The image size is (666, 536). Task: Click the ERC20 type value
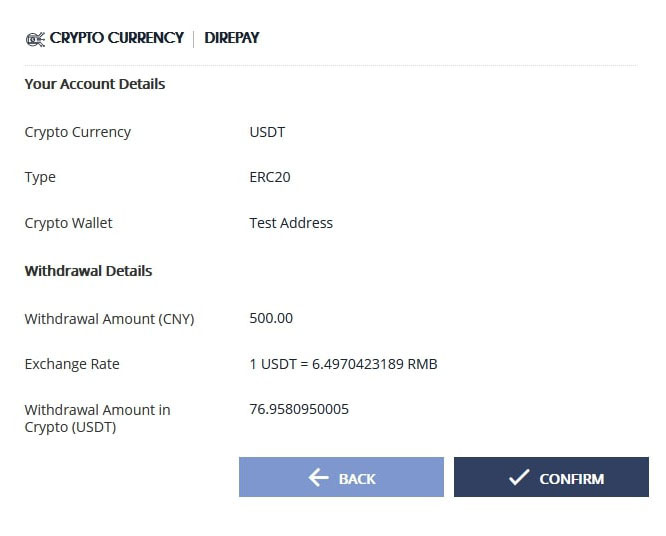269,177
